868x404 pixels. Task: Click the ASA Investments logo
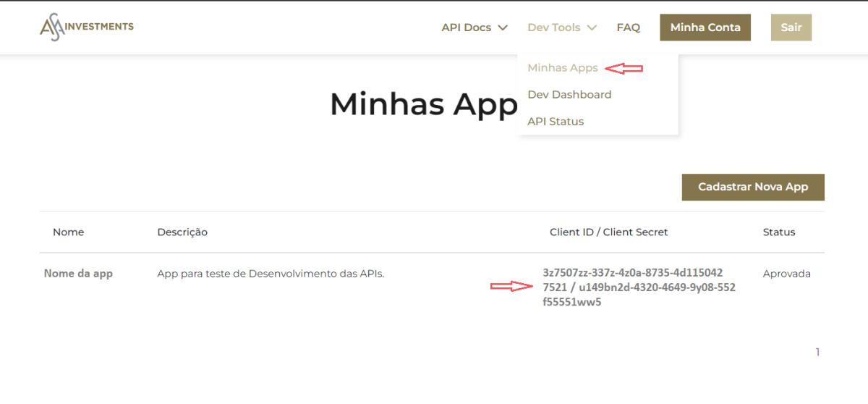pyautogui.click(x=87, y=27)
